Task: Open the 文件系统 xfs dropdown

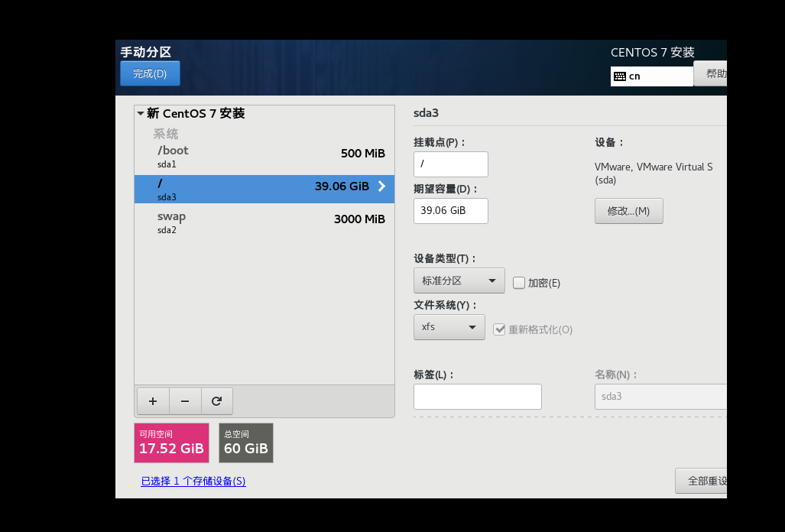Action: pyautogui.click(x=449, y=327)
